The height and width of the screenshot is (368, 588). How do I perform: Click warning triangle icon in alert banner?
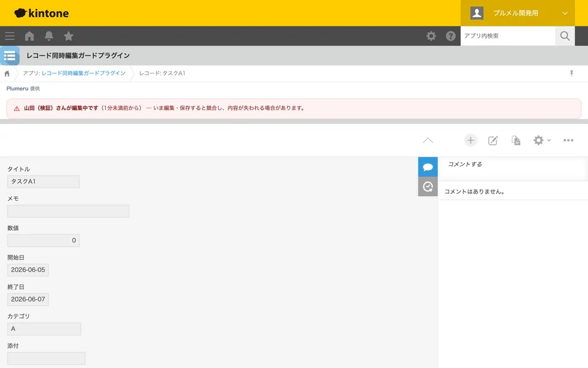(16, 108)
